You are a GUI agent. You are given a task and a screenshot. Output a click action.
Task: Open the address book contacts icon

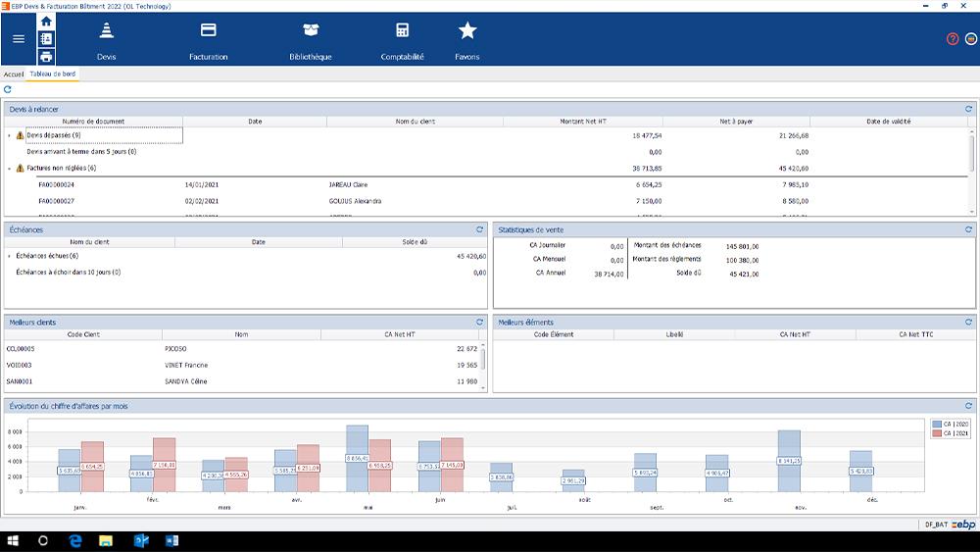pos(46,39)
